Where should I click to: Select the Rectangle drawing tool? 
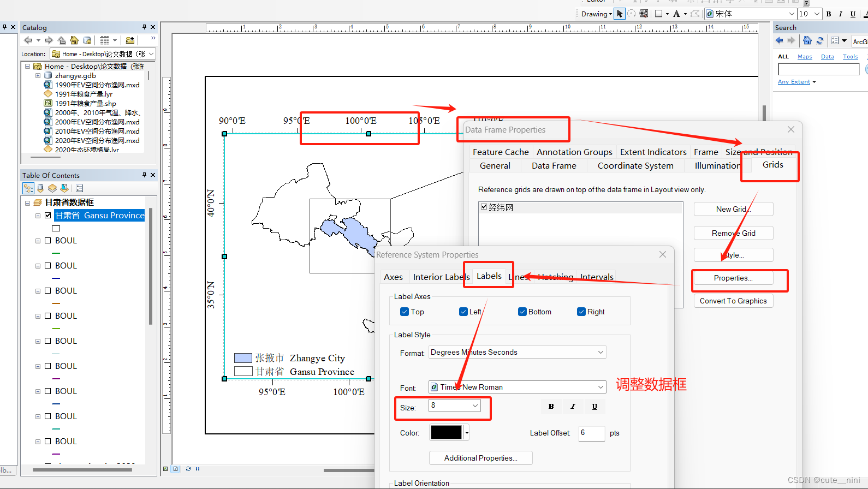(658, 14)
